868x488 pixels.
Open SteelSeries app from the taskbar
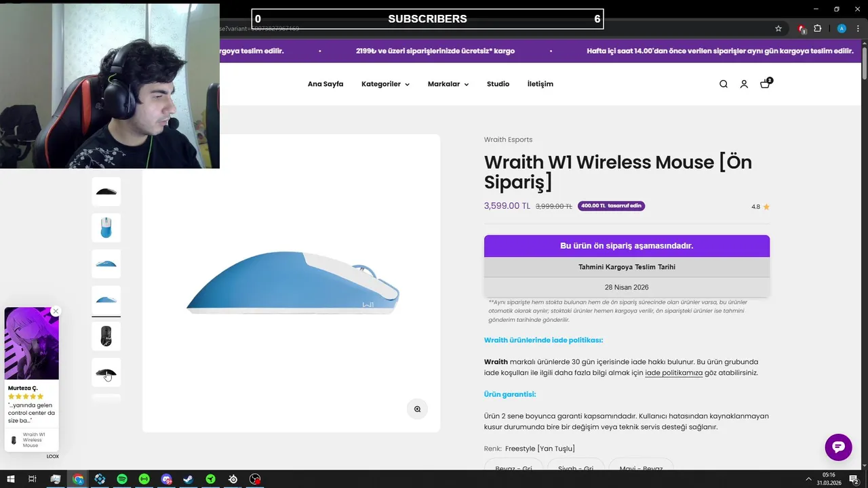[x=233, y=479]
